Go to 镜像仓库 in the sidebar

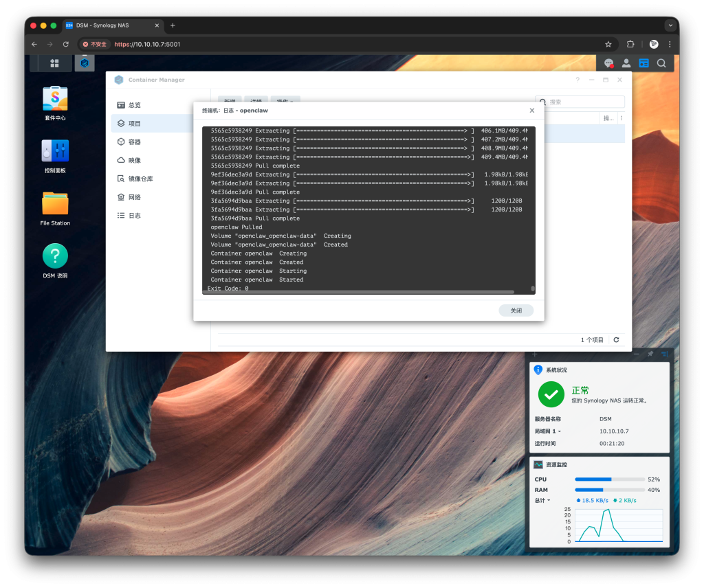(x=140, y=179)
